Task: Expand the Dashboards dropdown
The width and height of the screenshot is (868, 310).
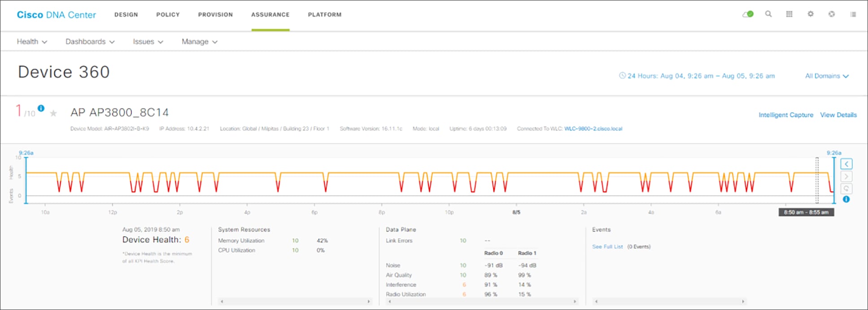Action: (90, 41)
